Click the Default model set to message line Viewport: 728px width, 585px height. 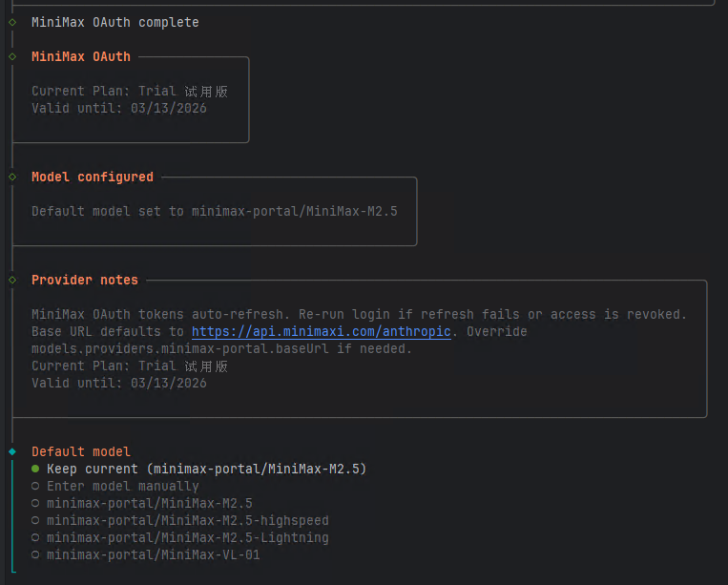point(214,211)
